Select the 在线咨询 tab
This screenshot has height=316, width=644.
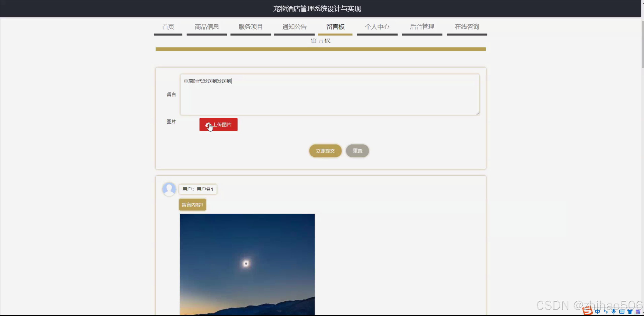click(467, 27)
